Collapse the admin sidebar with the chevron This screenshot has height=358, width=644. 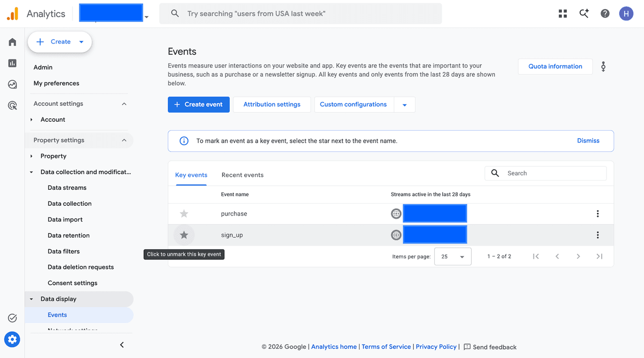(122, 345)
